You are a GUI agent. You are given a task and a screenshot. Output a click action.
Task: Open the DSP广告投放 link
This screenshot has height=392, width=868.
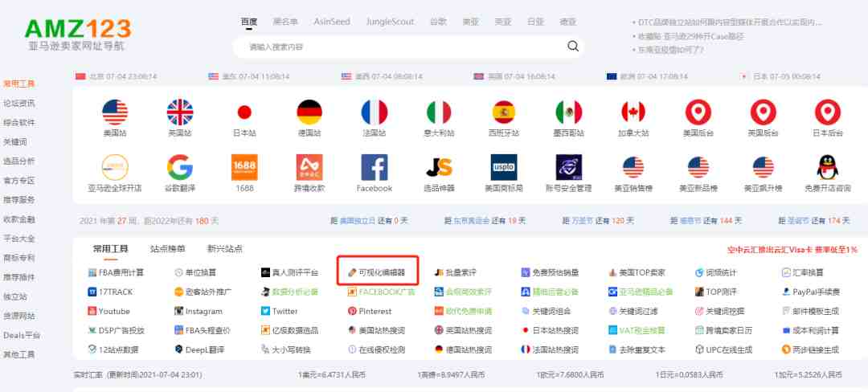coord(116,331)
